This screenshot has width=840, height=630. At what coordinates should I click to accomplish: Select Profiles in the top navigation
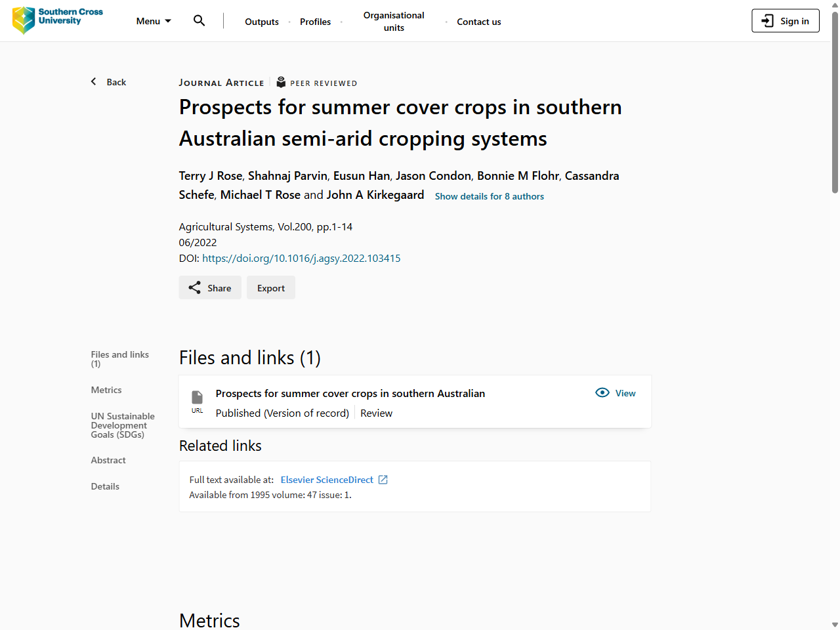[315, 21]
